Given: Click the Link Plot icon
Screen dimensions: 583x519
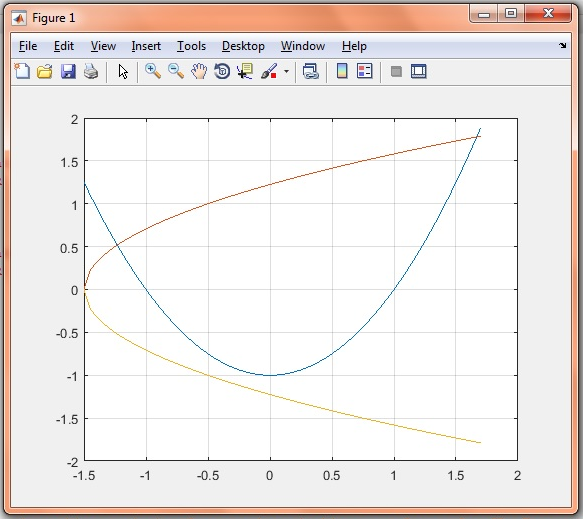Looking at the screenshot, I should pos(311,71).
